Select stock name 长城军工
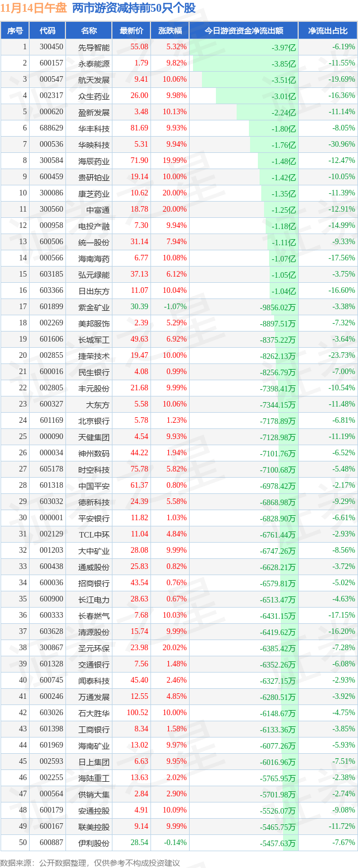358x868 pixels. [x=94, y=339]
